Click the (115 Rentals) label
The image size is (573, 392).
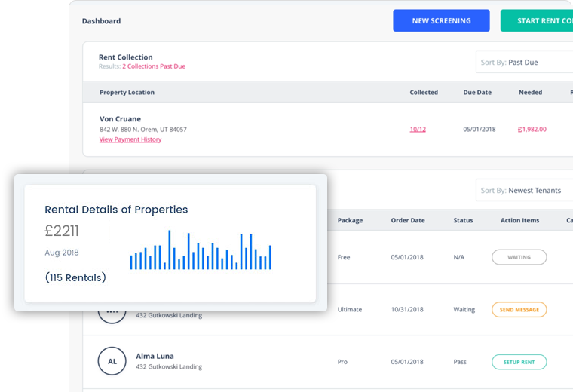(75, 277)
